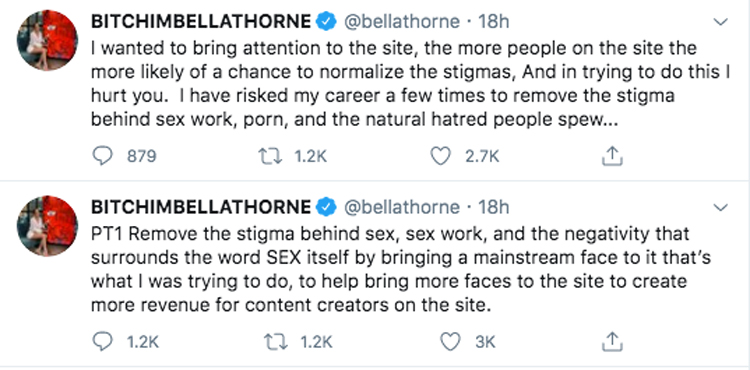Open BITCHIMBELLATHORNE display name in first tweet
The height and width of the screenshot is (370, 750).
pyautogui.click(x=201, y=22)
